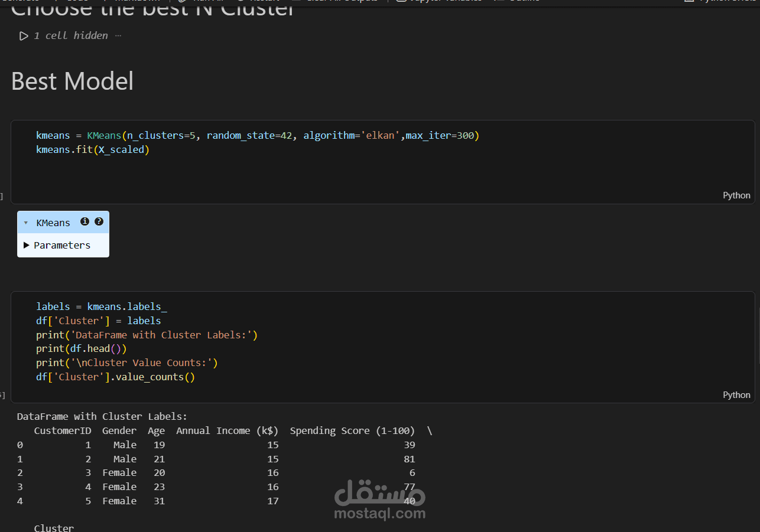Click the 'DataFrame with Cluster Labels:' output text

(102, 417)
